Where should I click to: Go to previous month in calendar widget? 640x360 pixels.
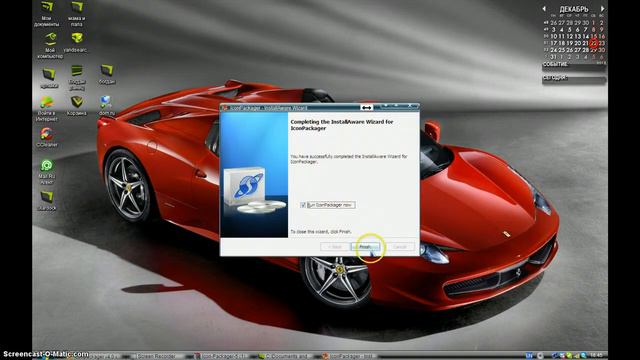click(x=544, y=9)
